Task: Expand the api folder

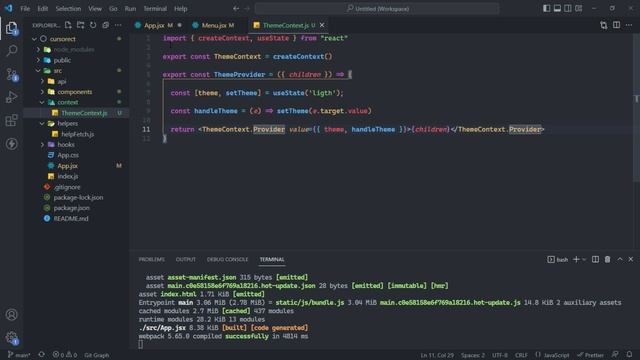Action: 42,81
